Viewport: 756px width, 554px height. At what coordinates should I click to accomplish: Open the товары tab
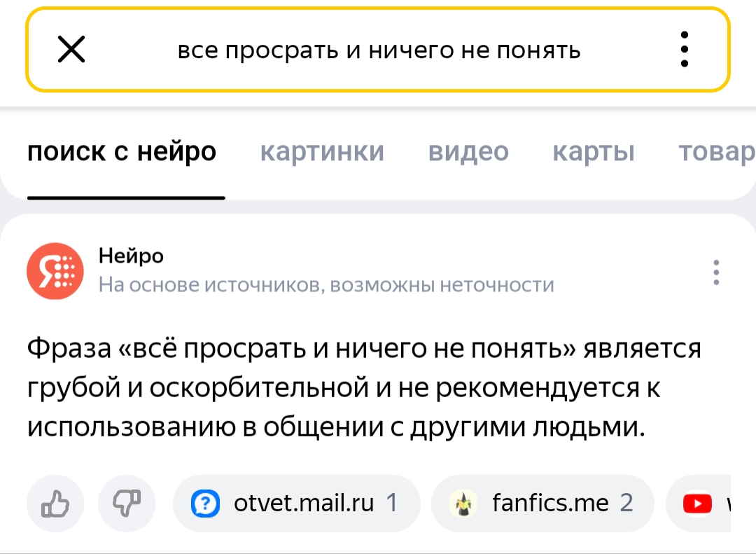click(x=717, y=151)
